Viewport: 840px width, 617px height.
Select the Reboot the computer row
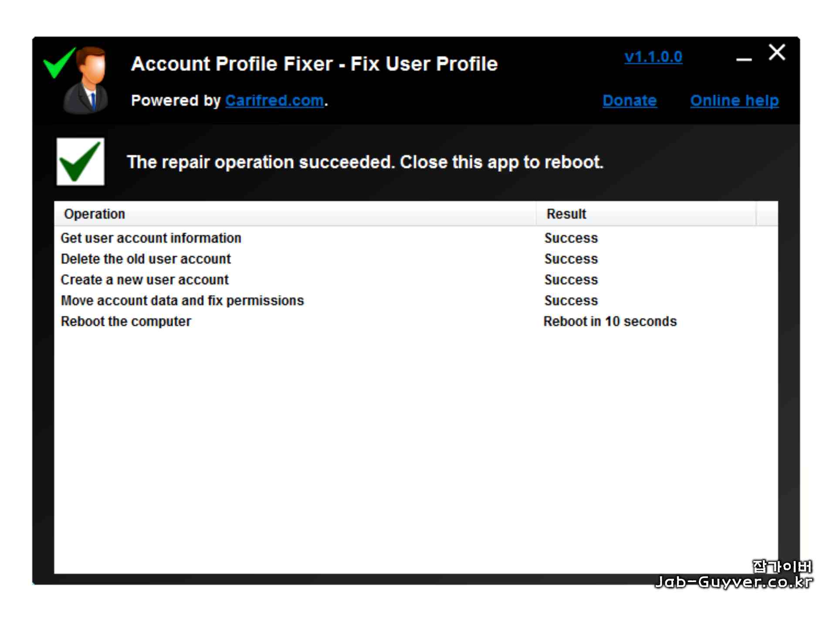[126, 322]
